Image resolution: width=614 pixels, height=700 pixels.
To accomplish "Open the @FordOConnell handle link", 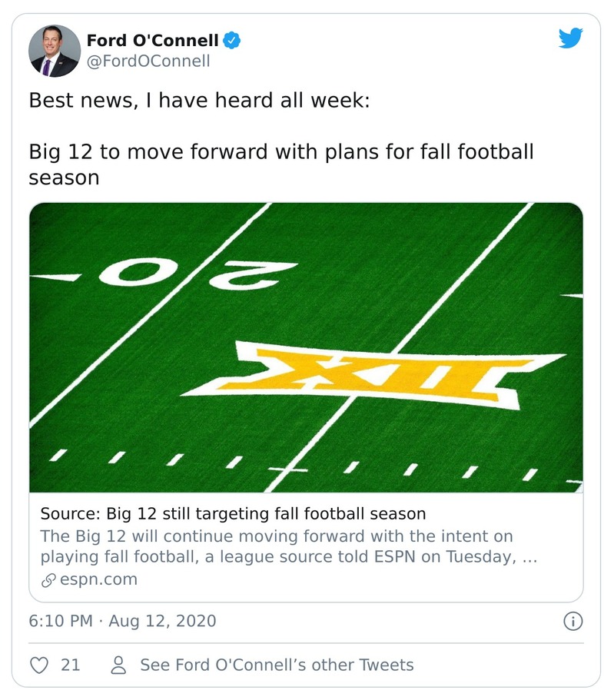I will coord(148,61).
